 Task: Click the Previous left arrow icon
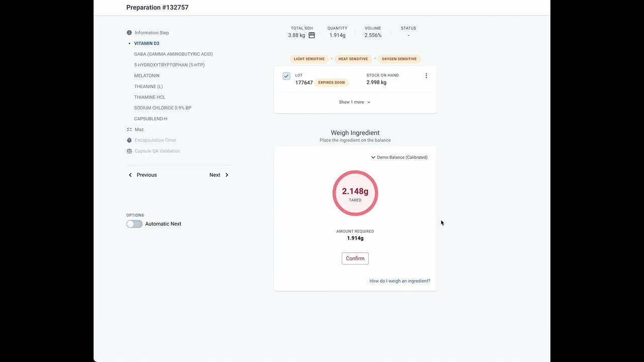[x=130, y=175]
